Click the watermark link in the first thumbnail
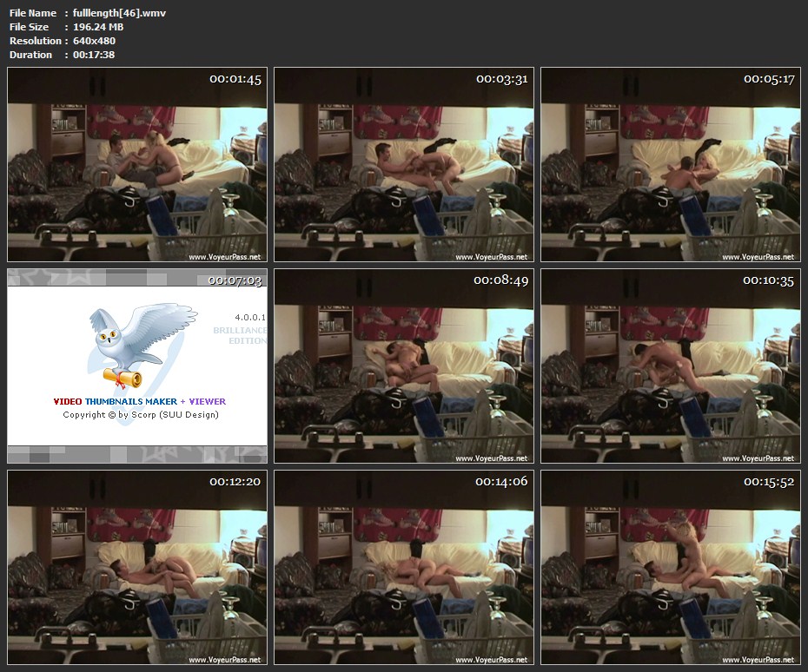 point(224,257)
